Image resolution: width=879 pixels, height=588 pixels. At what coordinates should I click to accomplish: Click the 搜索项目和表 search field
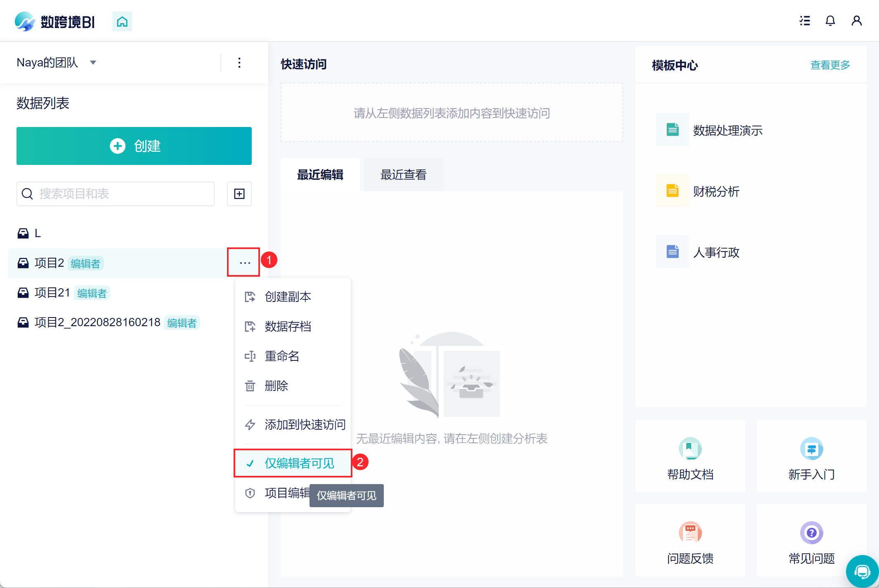pos(120,194)
